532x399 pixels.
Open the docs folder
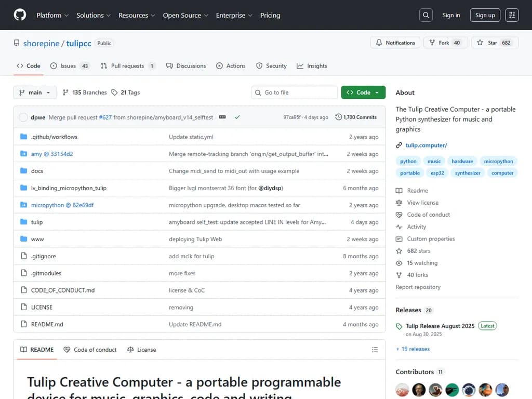(x=37, y=171)
